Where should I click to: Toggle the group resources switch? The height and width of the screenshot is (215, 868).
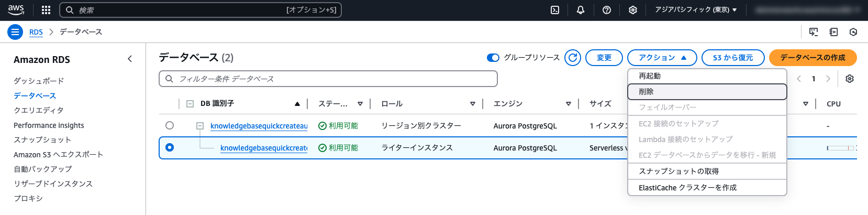pyautogui.click(x=493, y=58)
